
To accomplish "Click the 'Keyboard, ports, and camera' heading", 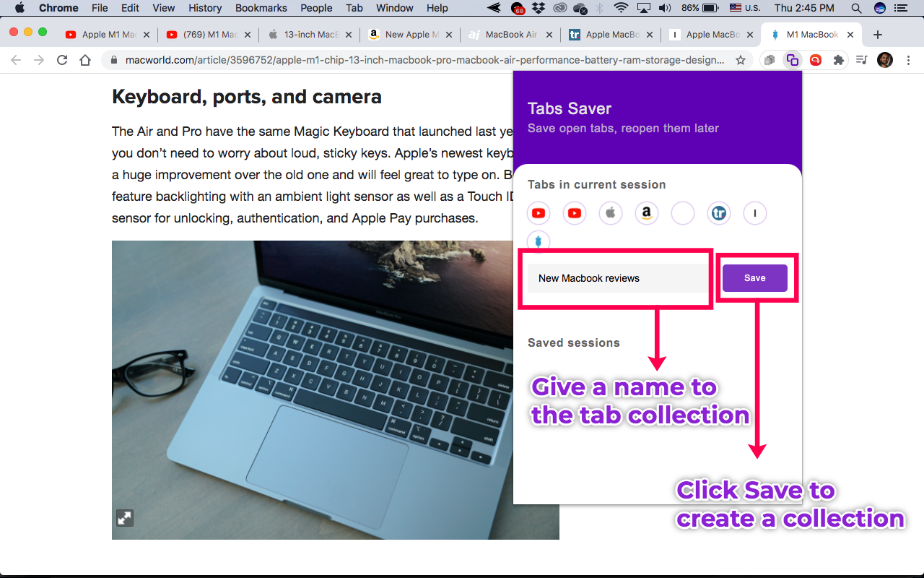I will pos(247,97).
